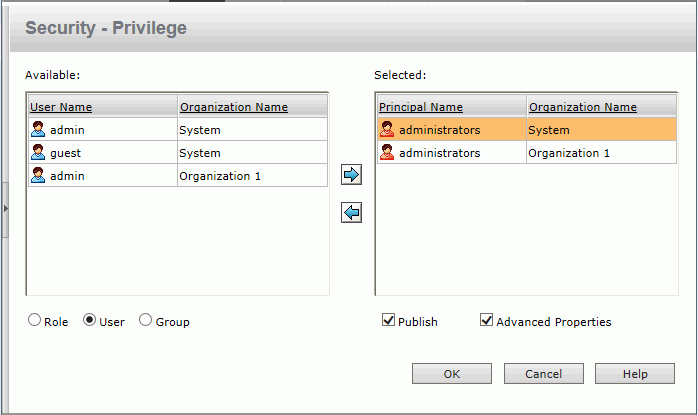Click the red role icon for Organization 1 administrators
Screen dimensions: 698x415
click(387, 152)
